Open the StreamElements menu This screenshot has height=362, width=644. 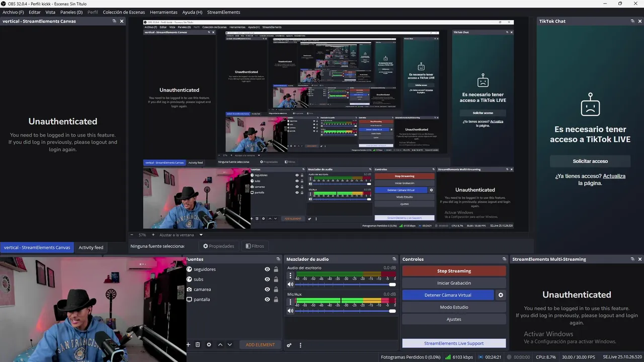223,12
